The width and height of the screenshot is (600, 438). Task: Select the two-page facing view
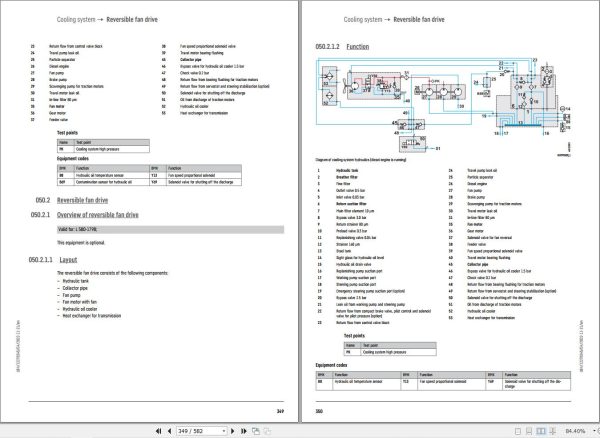pyautogui.click(x=541, y=431)
